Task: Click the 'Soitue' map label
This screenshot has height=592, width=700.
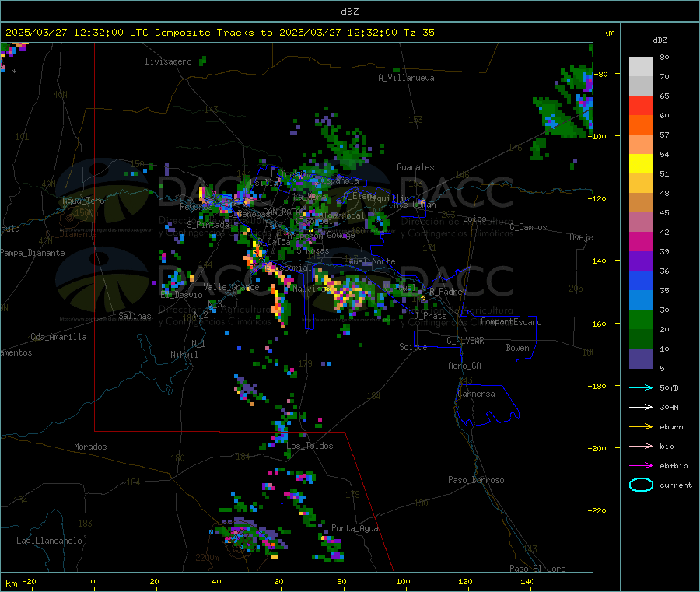Action: pyautogui.click(x=413, y=347)
